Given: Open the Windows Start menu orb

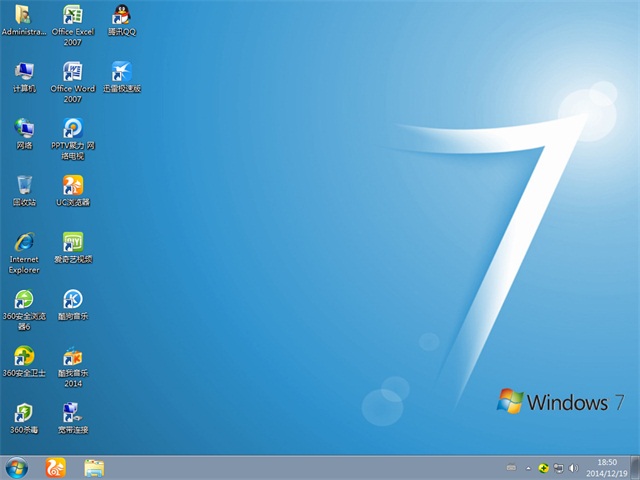Looking at the screenshot, I should pos(17,468).
